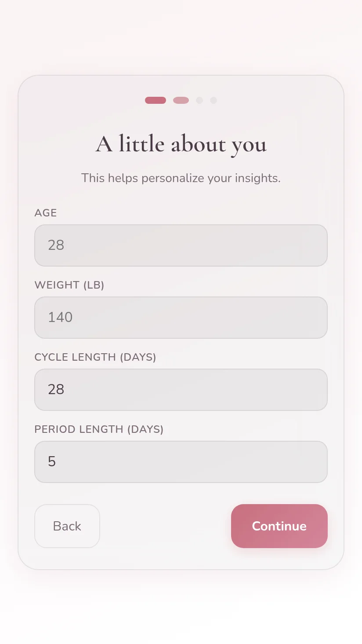Viewport: 362px width, 644px height.
Task: Click the WEIGHT (LB) field label
Action: click(69, 285)
